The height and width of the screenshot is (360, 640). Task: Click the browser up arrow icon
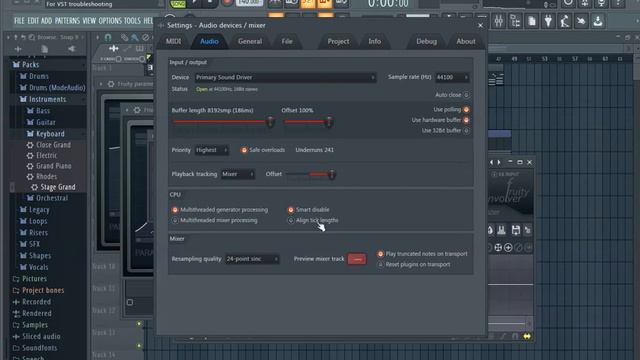tap(16, 37)
